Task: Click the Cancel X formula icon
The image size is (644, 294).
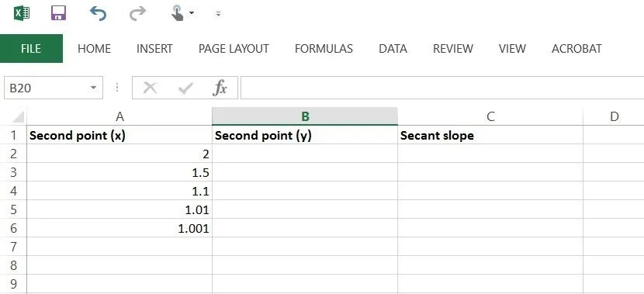Action: tap(151, 88)
